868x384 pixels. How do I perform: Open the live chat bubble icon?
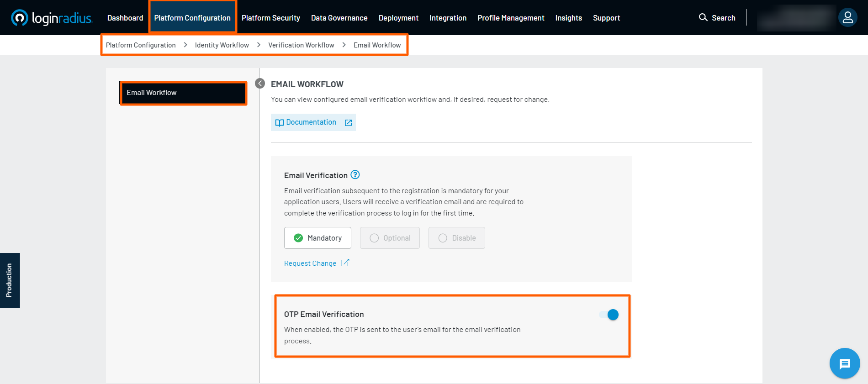click(x=845, y=363)
